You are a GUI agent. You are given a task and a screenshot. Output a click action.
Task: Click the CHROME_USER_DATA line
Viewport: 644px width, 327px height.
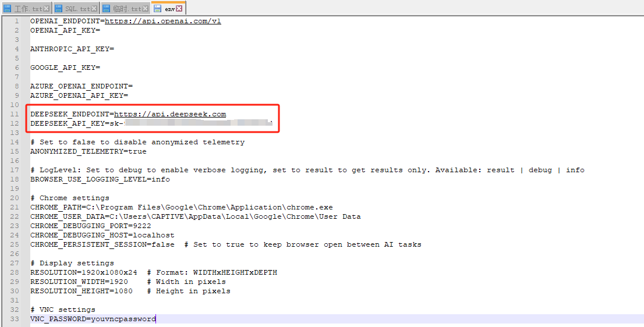pyautogui.click(x=196, y=216)
